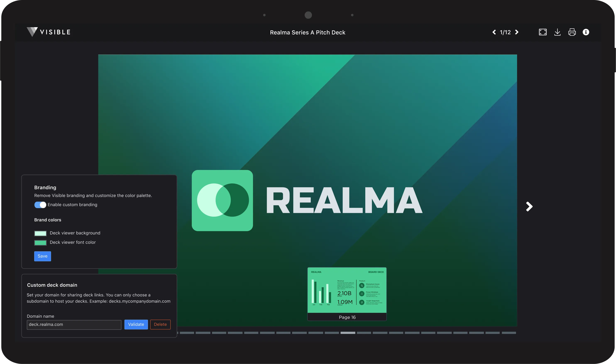Click the Visible logo in header
Viewport: 616px width, 364px height.
click(x=49, y=32)
